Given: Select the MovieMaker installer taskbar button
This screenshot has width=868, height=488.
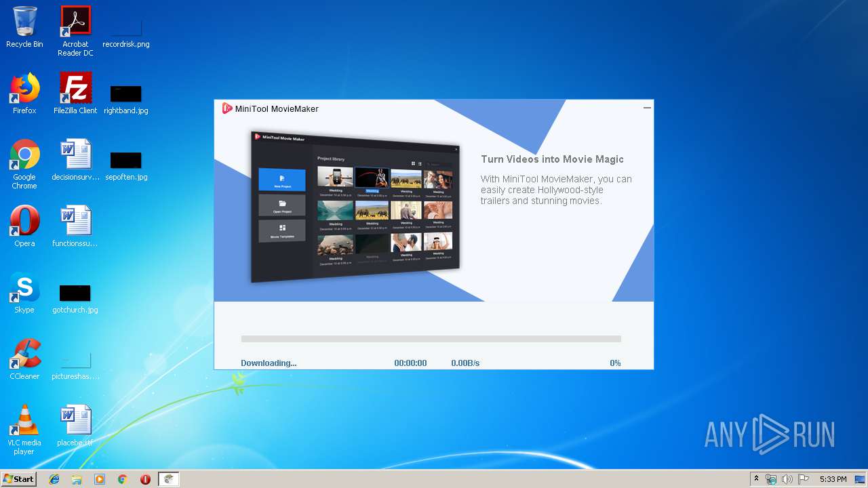Looking at the screenshot, I should click(x=169, y=479).
